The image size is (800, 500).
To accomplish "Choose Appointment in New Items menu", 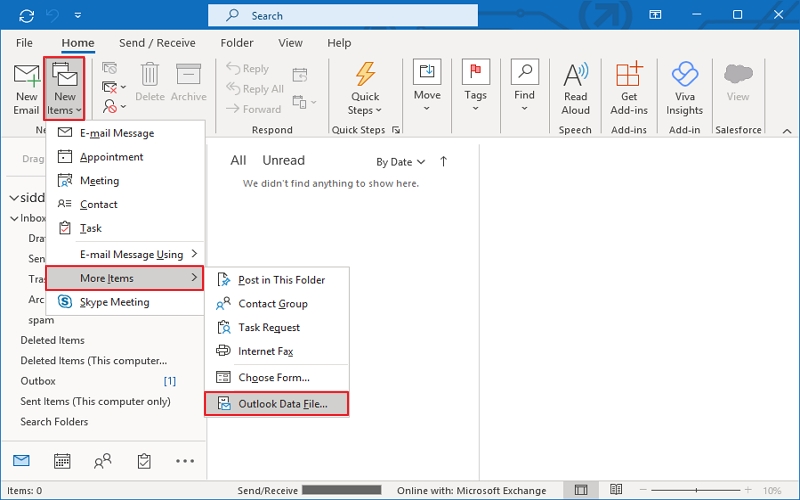I will point(126,157).
